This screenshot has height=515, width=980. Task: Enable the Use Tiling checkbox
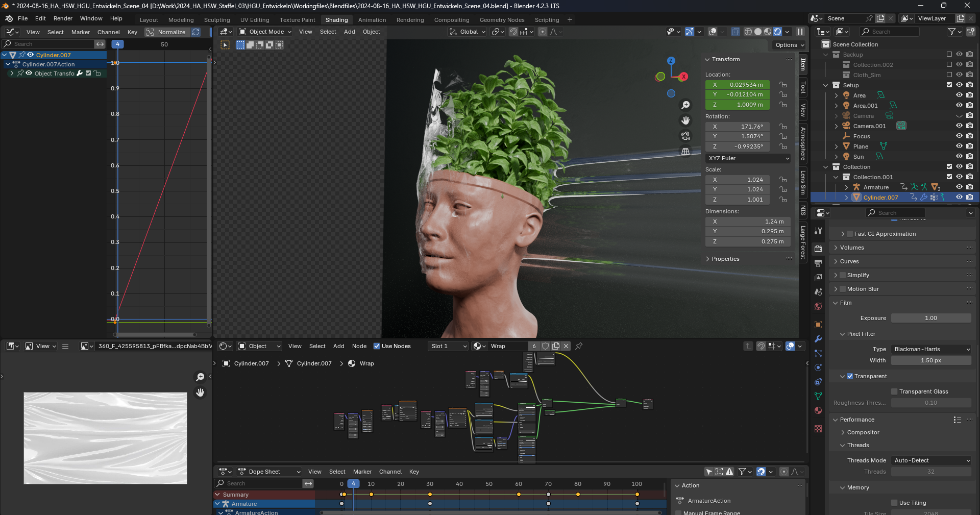[x=894, y=503]
